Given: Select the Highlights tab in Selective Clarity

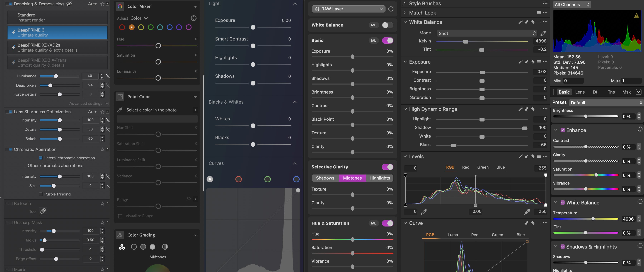Looking at the screenshot, I should 379,178.
